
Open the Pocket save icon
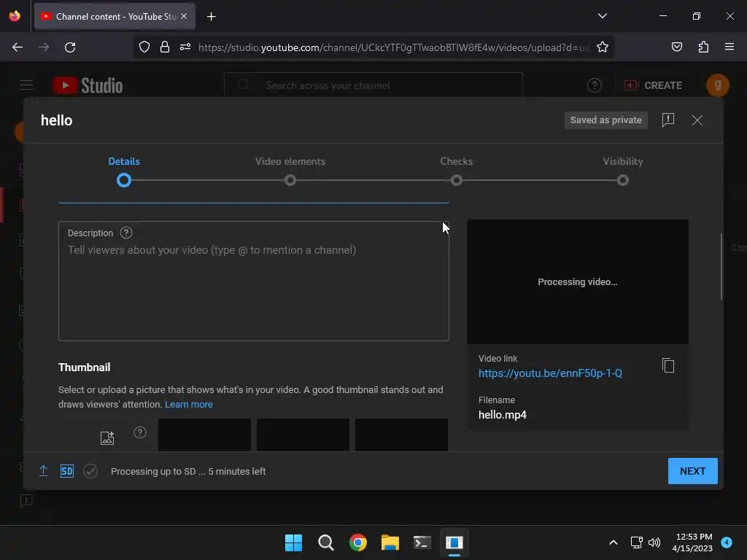[x=676, y=47]
